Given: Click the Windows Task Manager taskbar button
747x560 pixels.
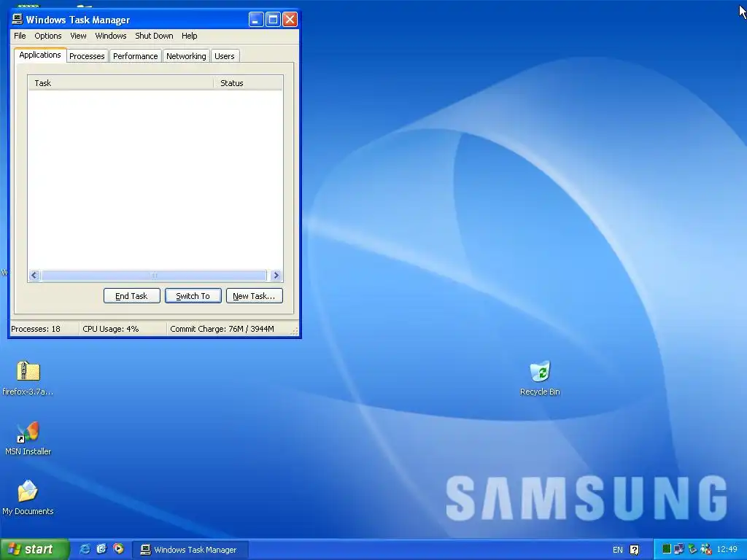Looking at the screenshot, I should click(190, 550).
